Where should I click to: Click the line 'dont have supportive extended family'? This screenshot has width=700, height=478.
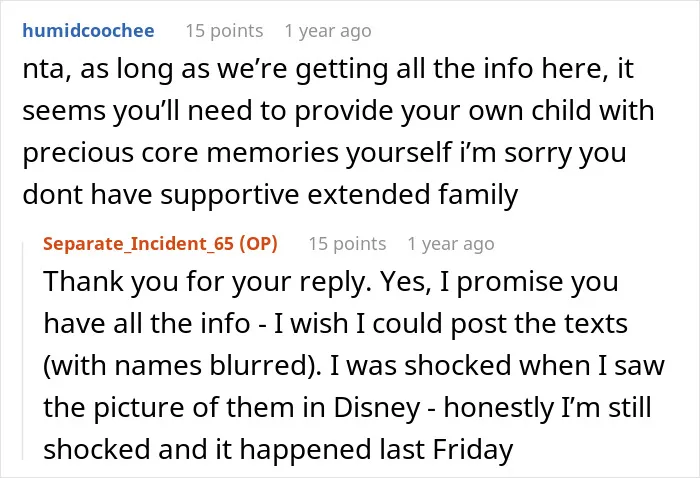tap(270, 195)
